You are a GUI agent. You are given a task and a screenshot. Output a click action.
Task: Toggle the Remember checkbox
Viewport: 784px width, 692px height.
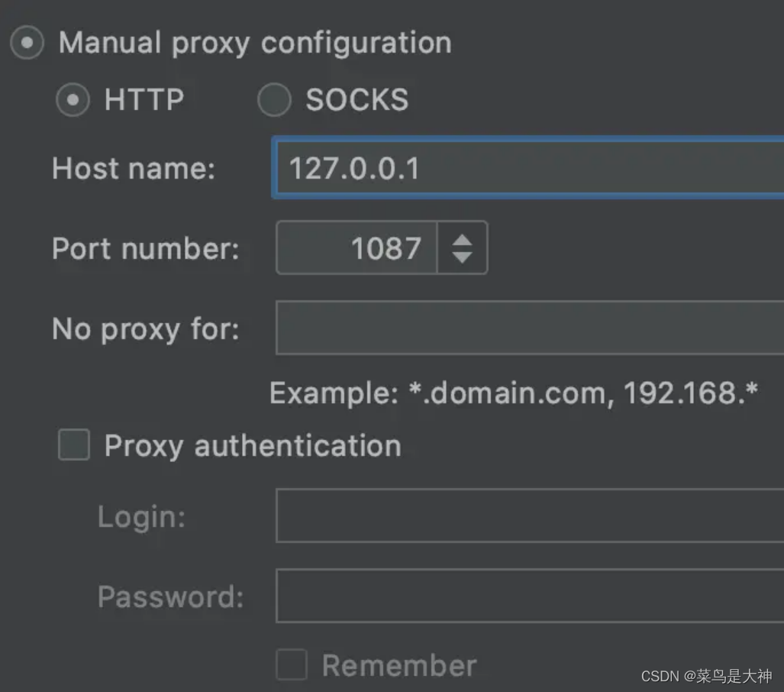tap(291, 665)
